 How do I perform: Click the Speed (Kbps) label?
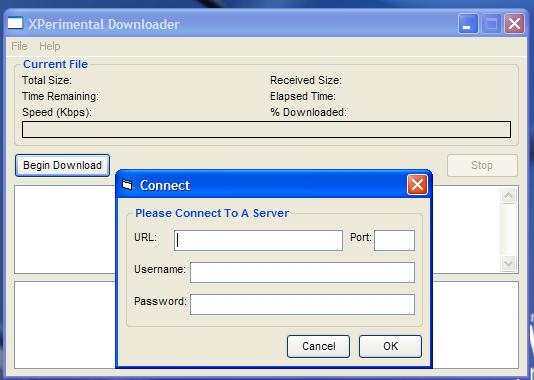tap(57, 112)
